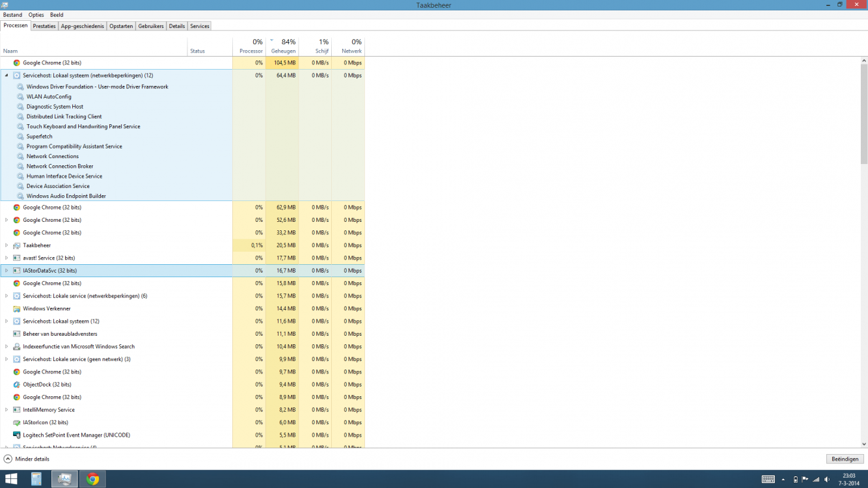Switch to the Prestaties tab
Image resolution: width=868 pixels, height=488 pixels.
pyautogui.click(x=44, y=26)
